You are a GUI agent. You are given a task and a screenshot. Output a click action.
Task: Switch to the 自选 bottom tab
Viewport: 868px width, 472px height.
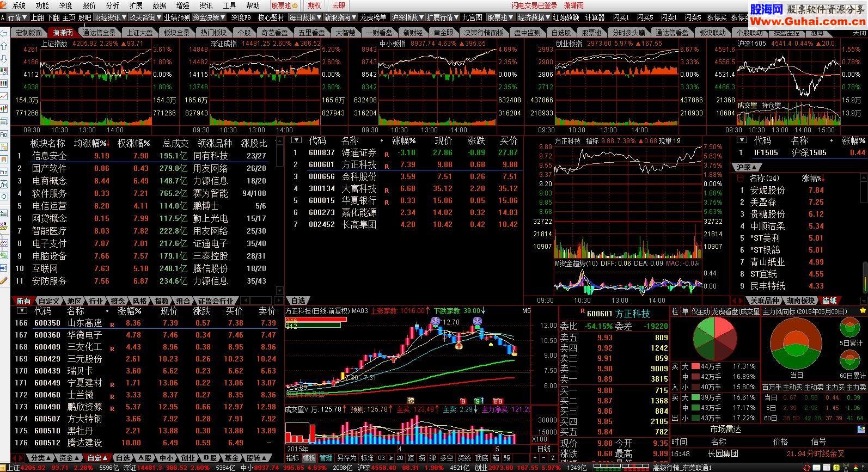pyautogui.click(x=123, y=458)
